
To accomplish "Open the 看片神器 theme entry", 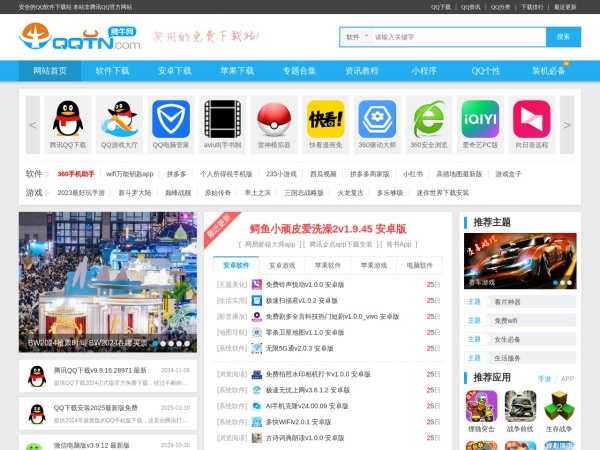I will point(520,302).
